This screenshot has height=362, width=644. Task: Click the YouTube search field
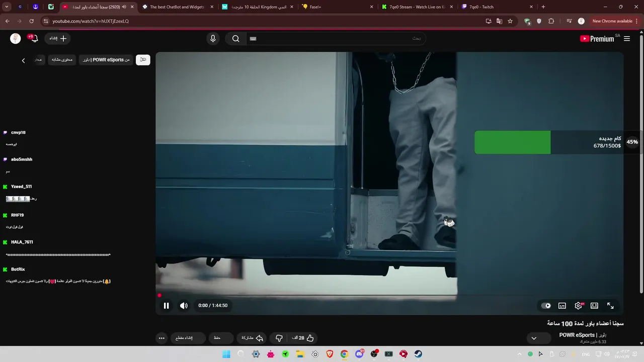click(x=335, y=39)
